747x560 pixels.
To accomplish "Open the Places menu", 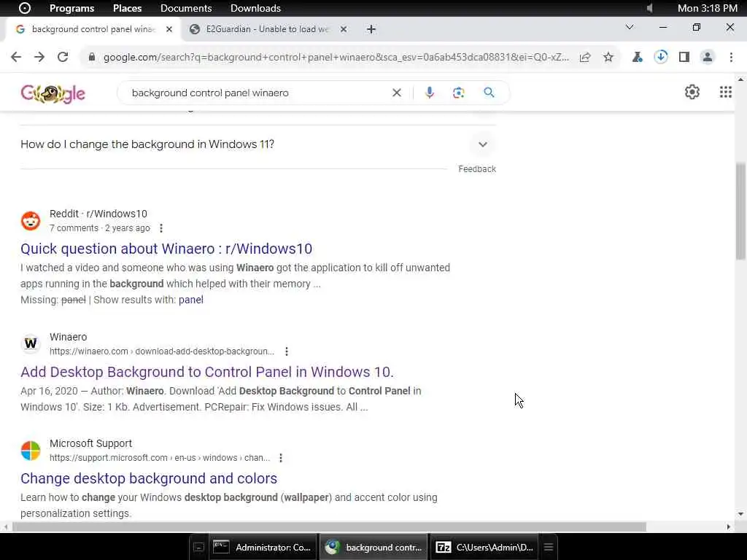I will (x=127, y=8).
